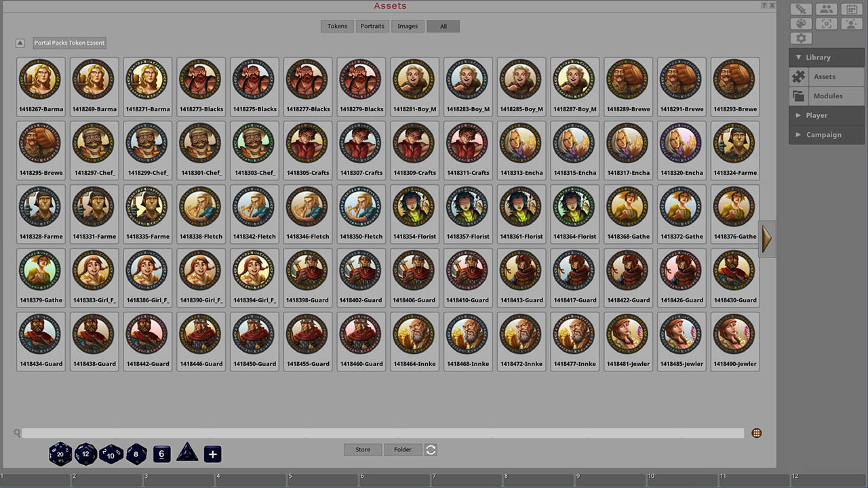The height and width of the screenshot is (488, 868).
Task: Open the calendar icon in the top toolbar
Action: (x=852, y=9)
